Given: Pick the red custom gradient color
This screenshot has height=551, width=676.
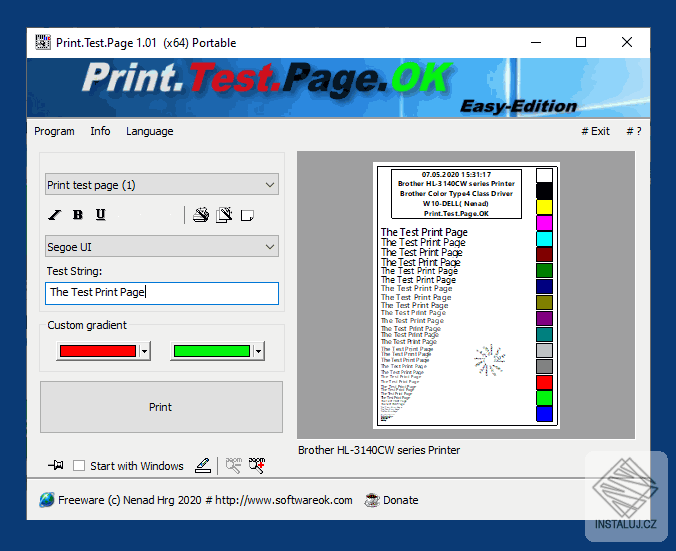Looking at the screenshot, I should (x=98, y=351).
